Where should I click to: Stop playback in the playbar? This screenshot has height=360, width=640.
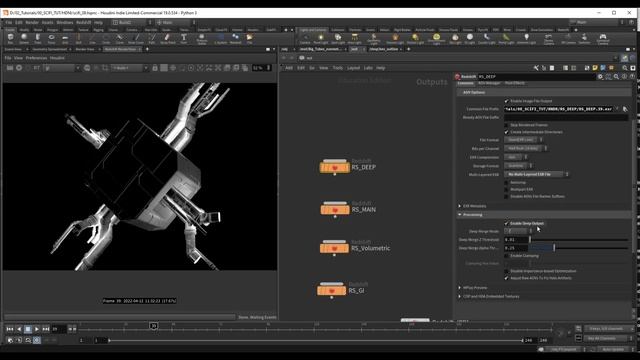point(28,329)
